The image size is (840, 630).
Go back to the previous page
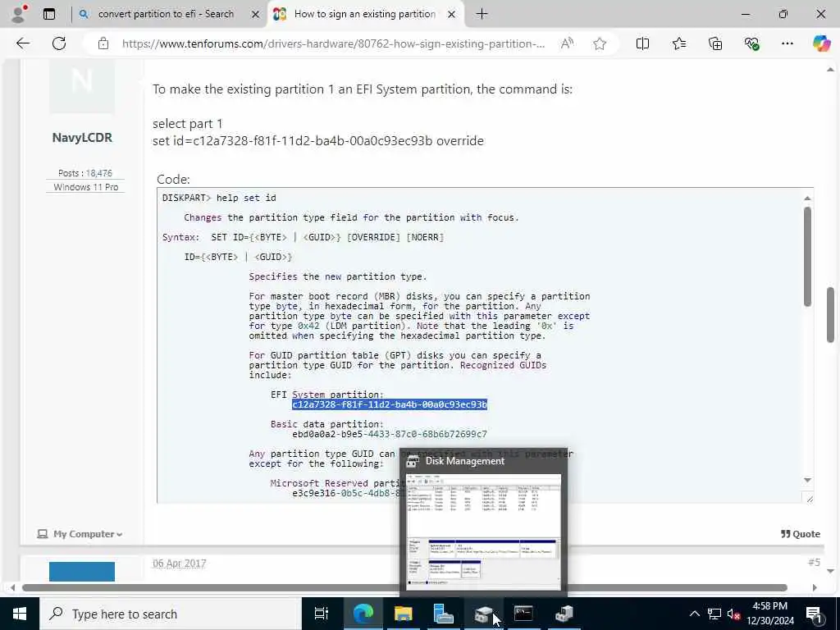click(x=23, y=43)
